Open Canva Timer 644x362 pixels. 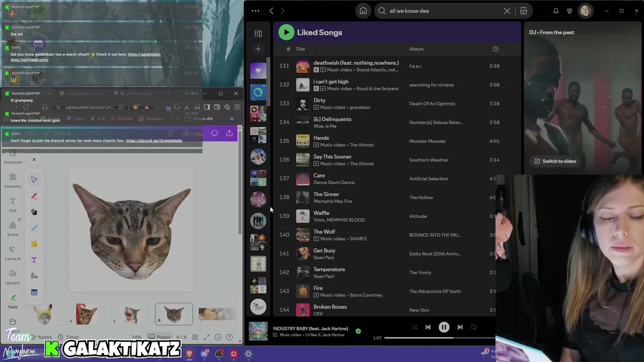(x=68, y=337)
